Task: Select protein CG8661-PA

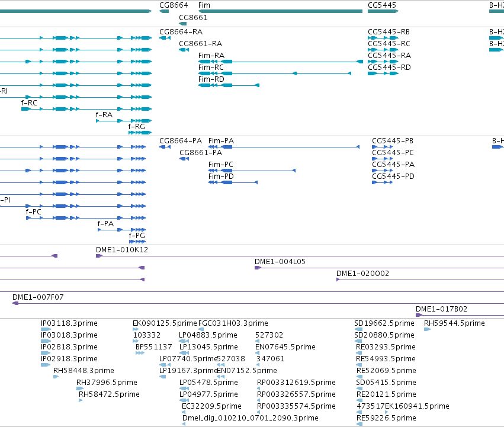Action: (x=201, y=152)
